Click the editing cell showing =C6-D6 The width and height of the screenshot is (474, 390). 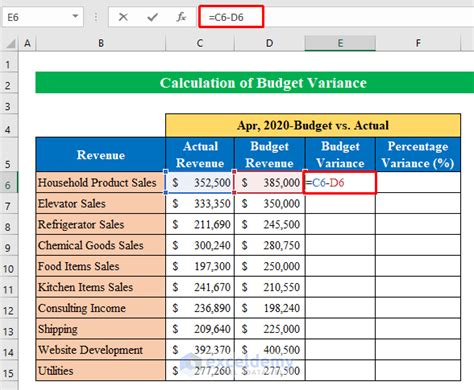(340, 182)
